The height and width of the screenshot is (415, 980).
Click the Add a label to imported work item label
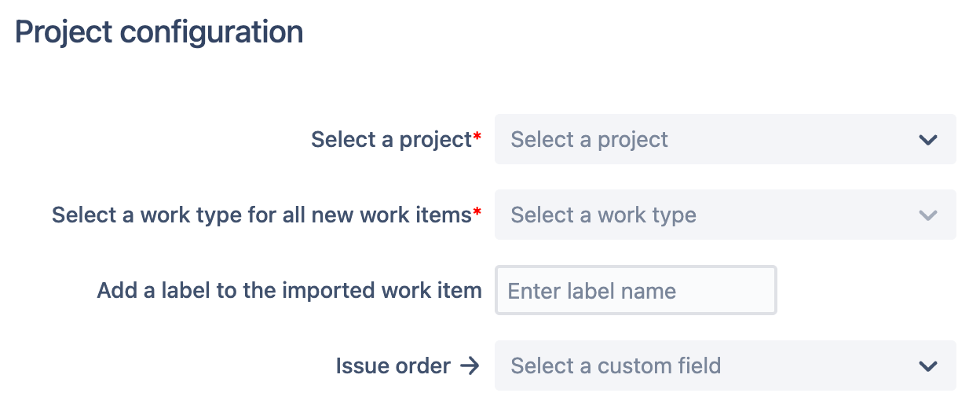click(289, 291)
